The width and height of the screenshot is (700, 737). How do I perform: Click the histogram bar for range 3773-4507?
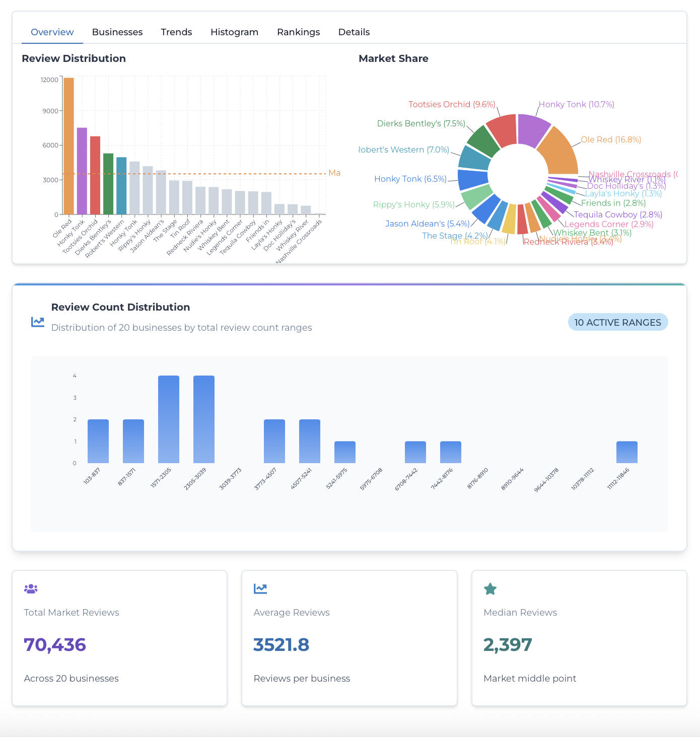[274, 441]
